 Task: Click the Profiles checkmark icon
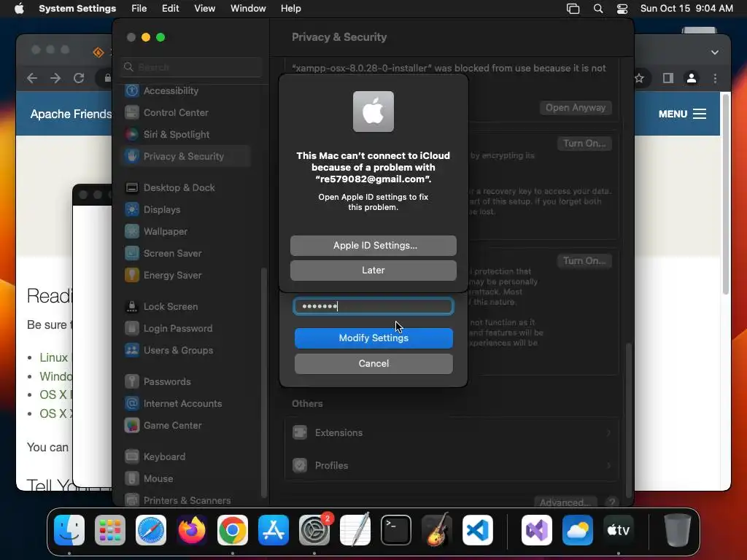[300, 465]
